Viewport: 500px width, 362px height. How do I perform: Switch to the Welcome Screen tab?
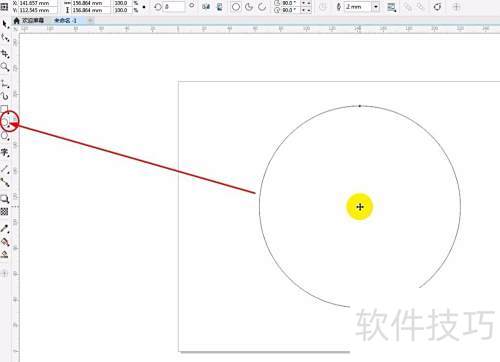coord(29,21)
